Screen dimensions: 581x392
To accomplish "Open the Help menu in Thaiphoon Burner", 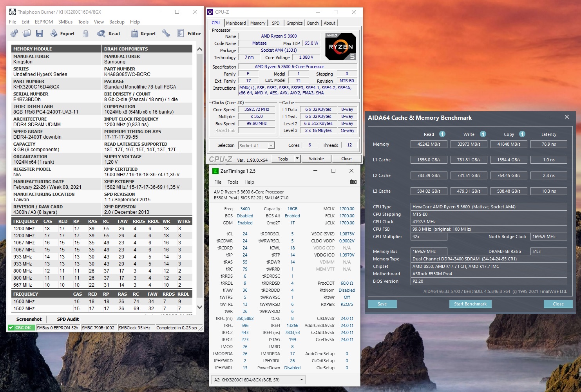I will [135, 22].
